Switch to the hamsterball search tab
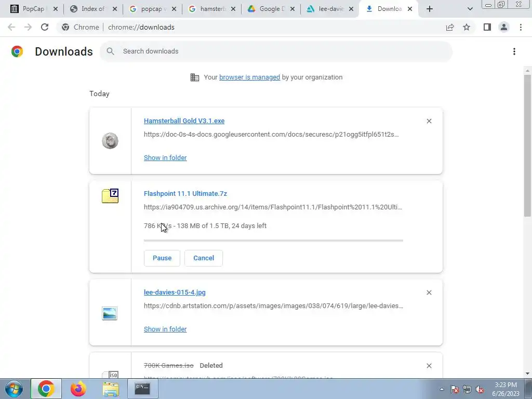Screen dimensions: 532x399 (212, 9)
